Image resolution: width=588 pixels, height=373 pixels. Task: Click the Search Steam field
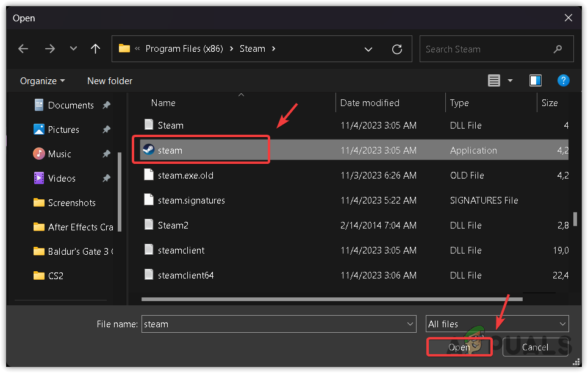[488, 49]
